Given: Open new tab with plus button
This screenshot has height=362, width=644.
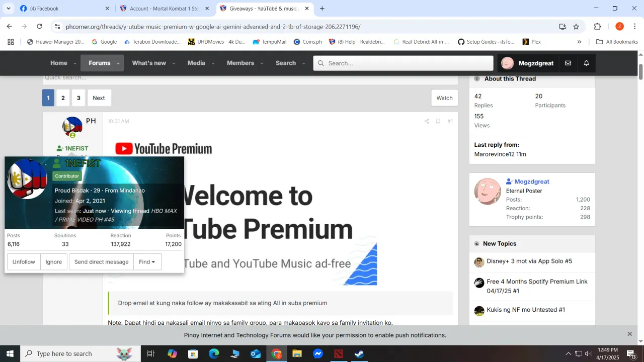Looking at the screenshot, I should (x=322, y=9).
